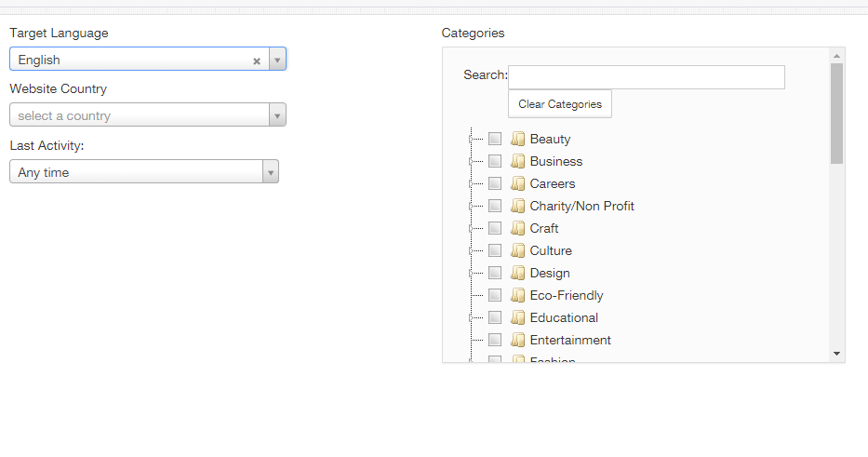868x457 pixels.
Task: Click the Craft folder icon
Action: pyautogui.click(x=518, y=228)
